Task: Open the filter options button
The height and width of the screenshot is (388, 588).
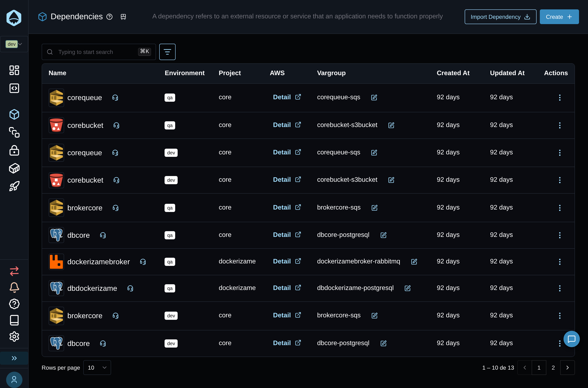Action: (x=167, y=52)
